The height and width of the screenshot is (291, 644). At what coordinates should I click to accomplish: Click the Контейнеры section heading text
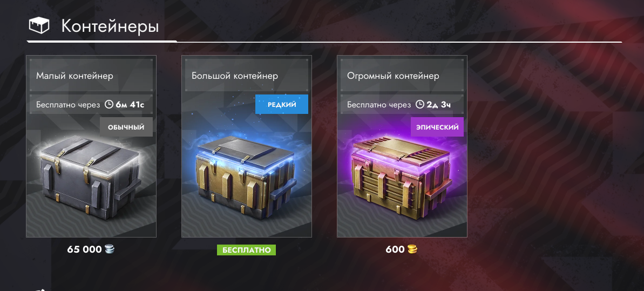(x=110, y=26)
